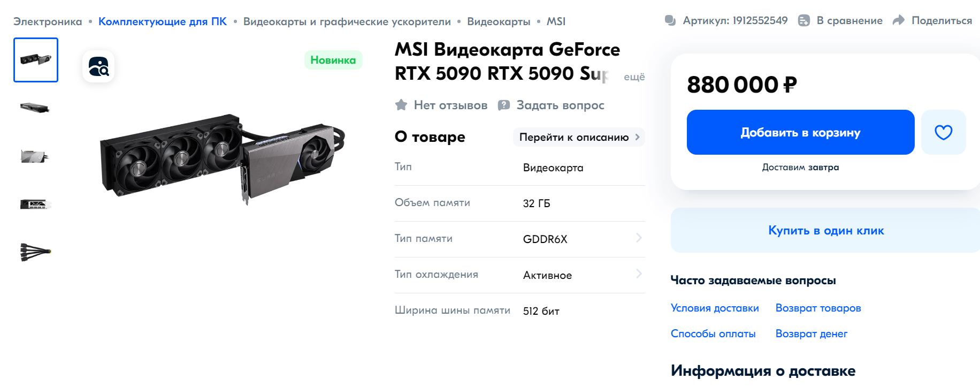Click the question bubble icon beside 'Задать вопрос'
Screen dimensions: 980x387
point(503,105)
